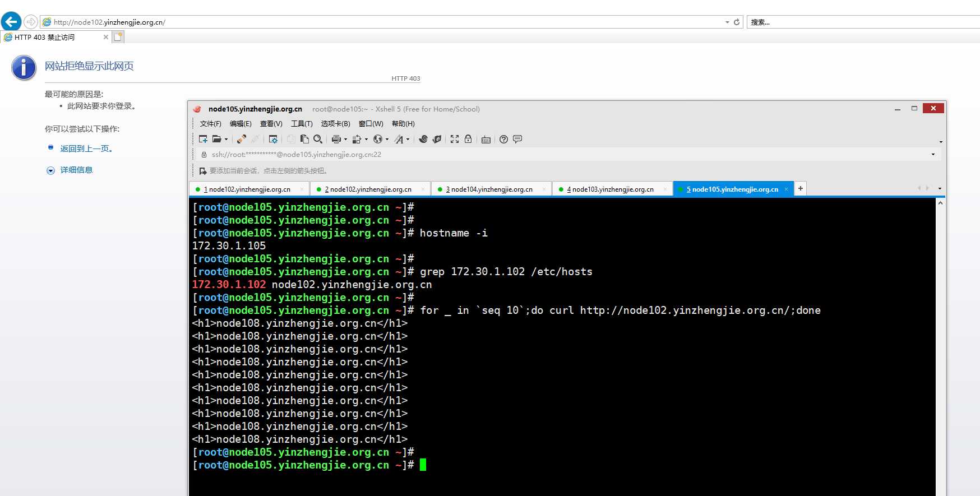
Task: Click the Print icon in Xshell toolbar
Action: click(336, 139)
